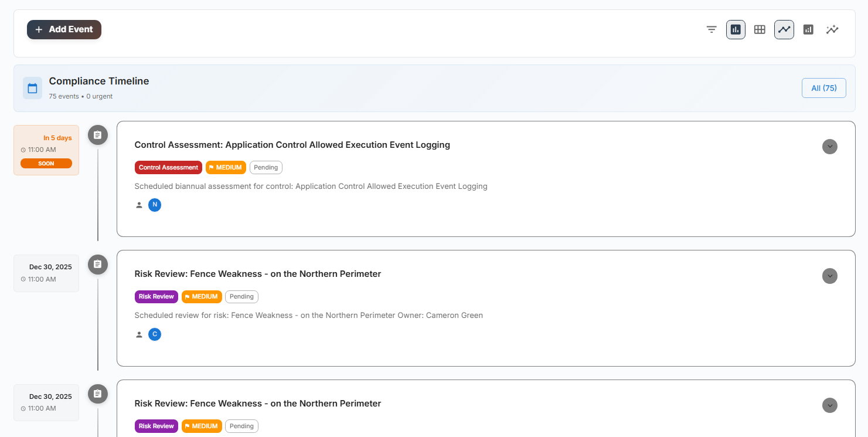Expand the Control Assessment event card
The height and width of the screenshot is (437, 868).
coord(829,147)
